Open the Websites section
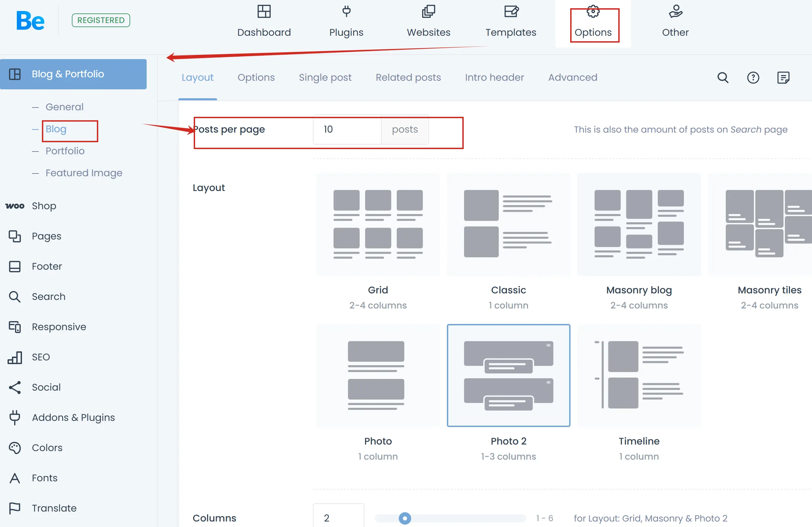This screenshot has height=527, width=812. [x=428, y=21]
